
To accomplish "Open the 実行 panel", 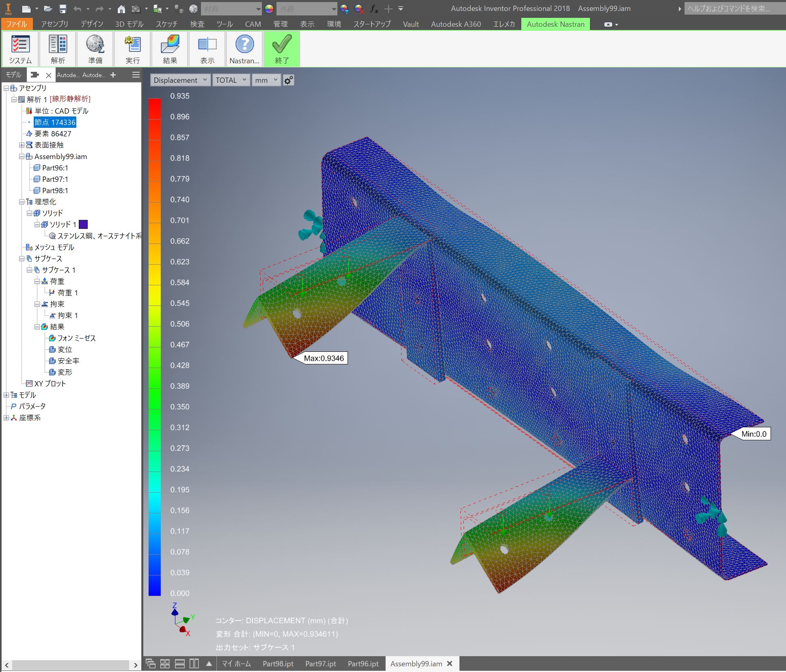I will tap(132, 49).
